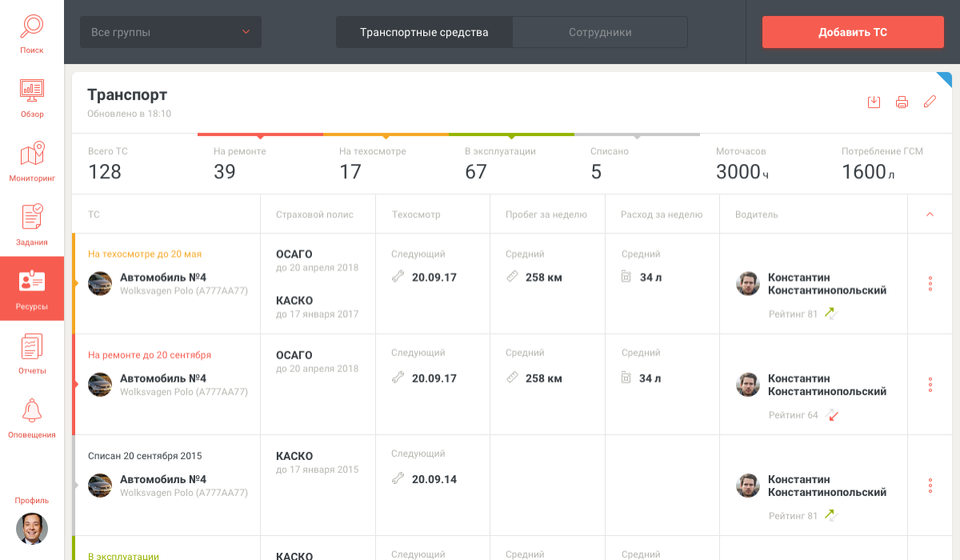Screen dimensions: 960x560
Task: Open the Отчеты reports section
Action: click(32, 354)
